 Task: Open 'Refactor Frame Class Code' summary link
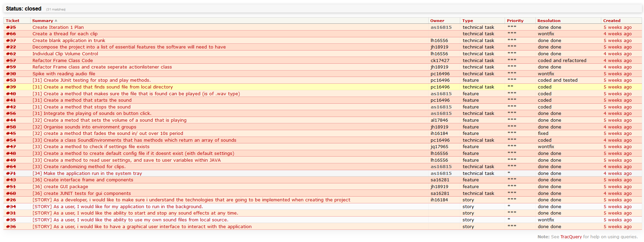coord(62,61)
